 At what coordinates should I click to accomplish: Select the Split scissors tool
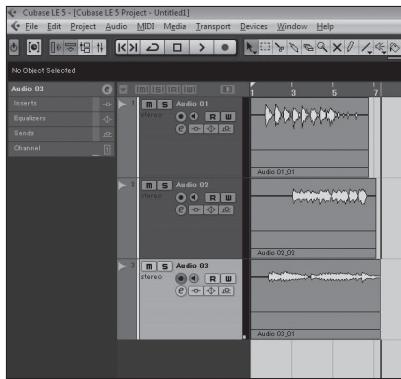[x=279, y=47]
